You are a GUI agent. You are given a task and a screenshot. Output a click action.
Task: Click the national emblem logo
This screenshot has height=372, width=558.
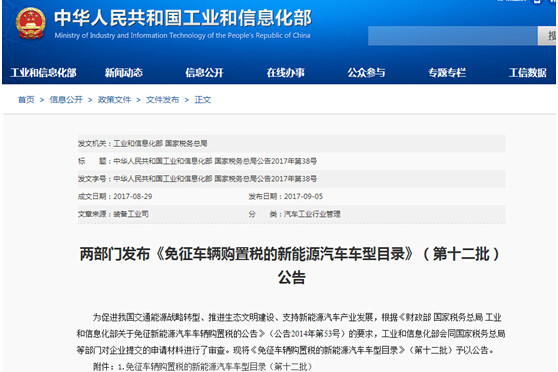click(31, 23)
